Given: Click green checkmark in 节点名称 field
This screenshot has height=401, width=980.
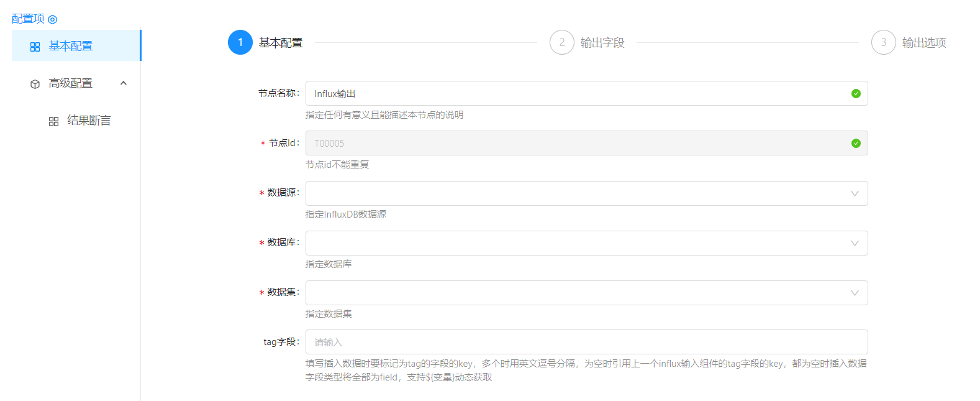Looking at the screenshot, I should (x=856, y=94).
